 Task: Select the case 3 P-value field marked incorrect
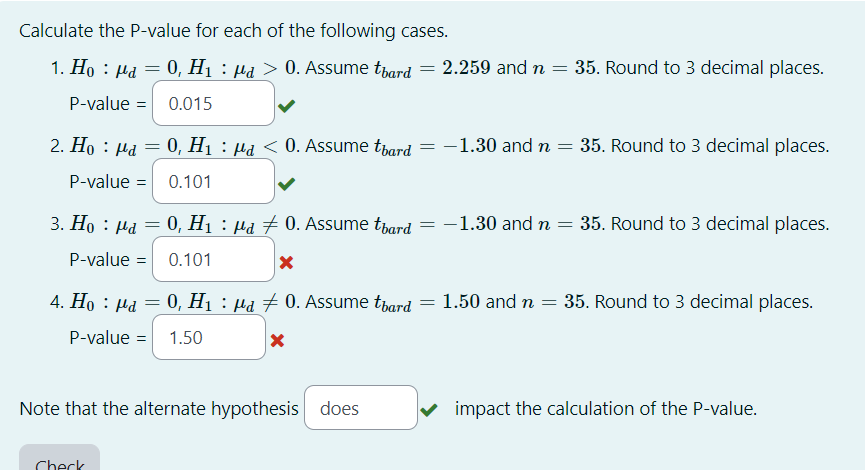pyautogui.click(x=213, y=259)
